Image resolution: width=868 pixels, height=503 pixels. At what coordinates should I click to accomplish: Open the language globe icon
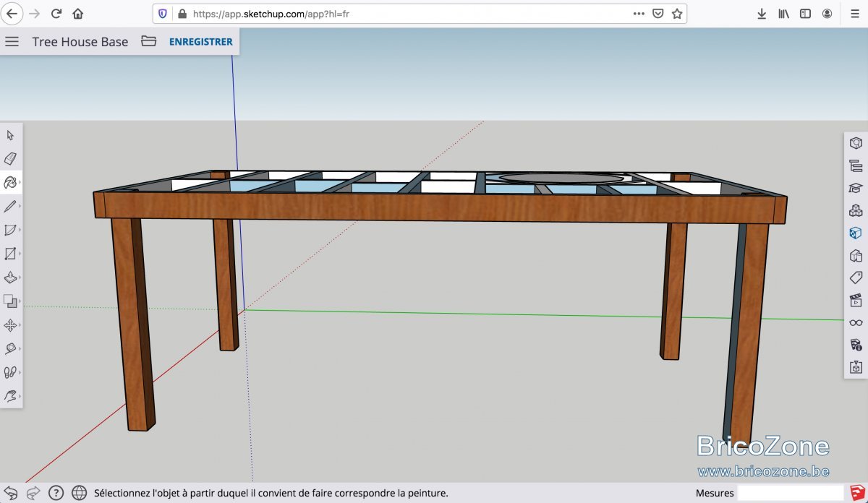[x=80, y=493]
